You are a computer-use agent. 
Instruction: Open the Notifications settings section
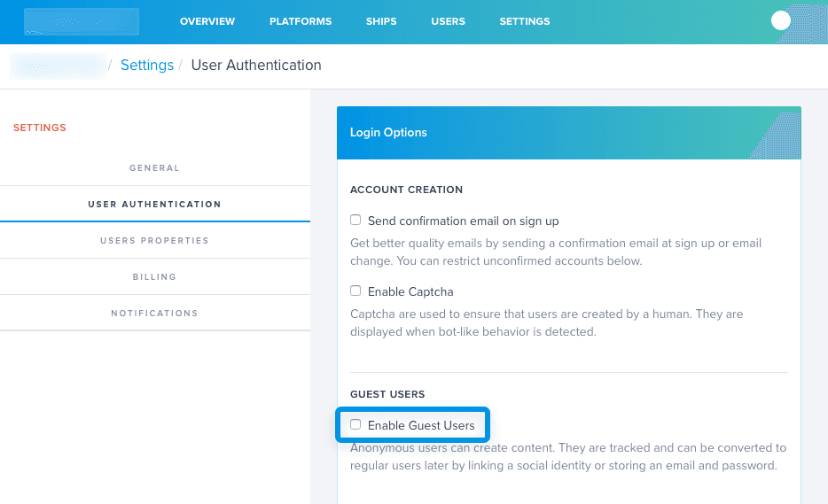coord(154,313)
